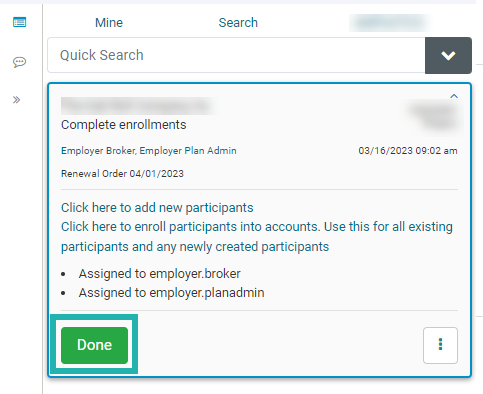483x394 pixels.
Task: Collapse the Complete enrollments card
Action: (454, 96)
